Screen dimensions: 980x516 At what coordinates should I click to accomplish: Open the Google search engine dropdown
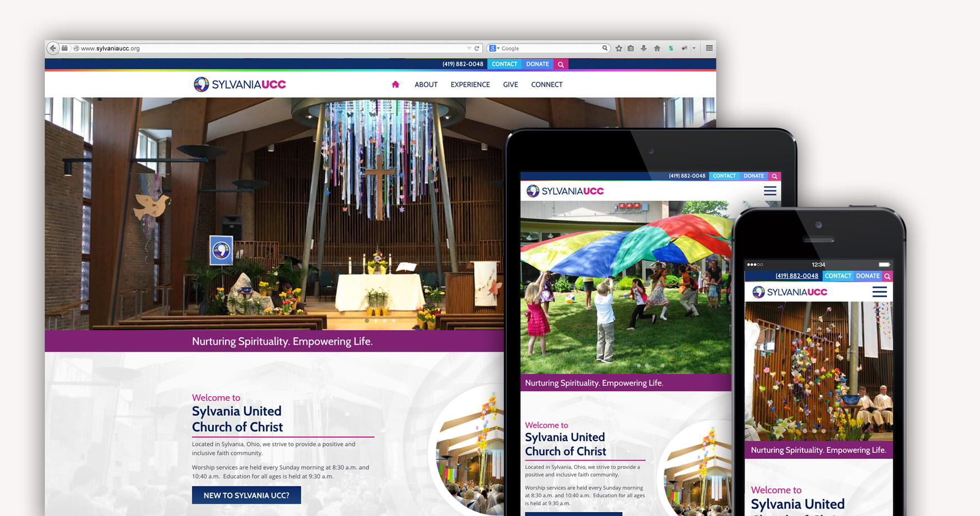pos(494,48)
